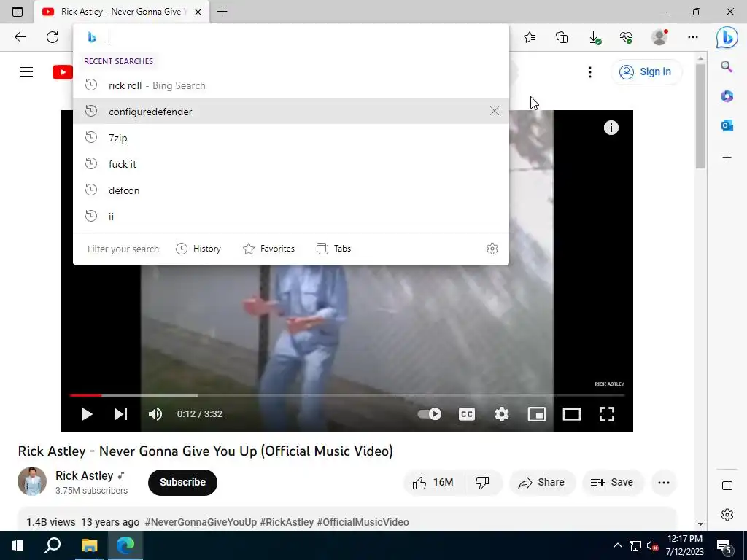Viewport: 747px width, 560px height.
Task: Play the video
Action: (x=86, y=414)
